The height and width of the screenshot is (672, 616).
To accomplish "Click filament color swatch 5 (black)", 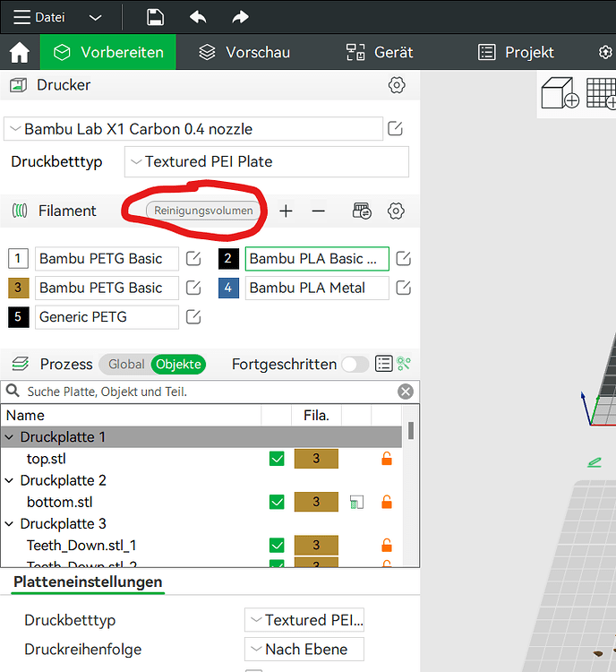I will [18, 317].
